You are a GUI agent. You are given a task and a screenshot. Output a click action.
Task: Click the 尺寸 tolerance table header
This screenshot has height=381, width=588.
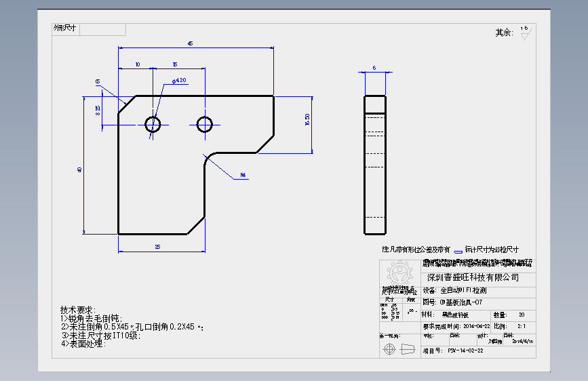(390, 299)
